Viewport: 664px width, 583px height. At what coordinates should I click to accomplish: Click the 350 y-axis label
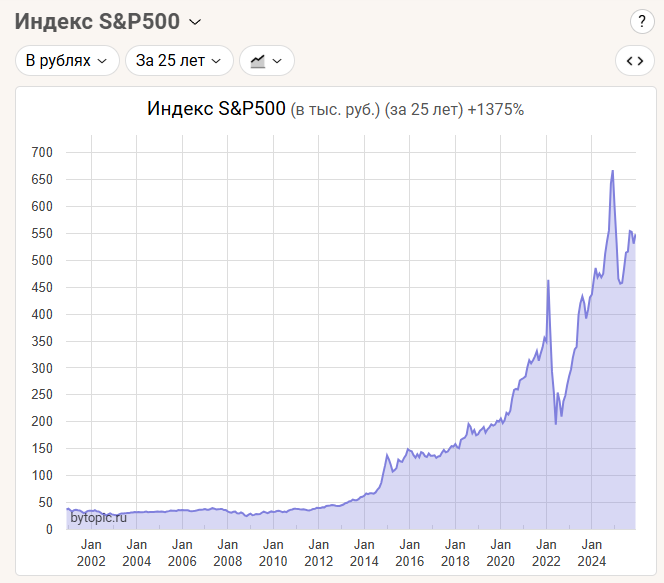click(x=42, y=341)
